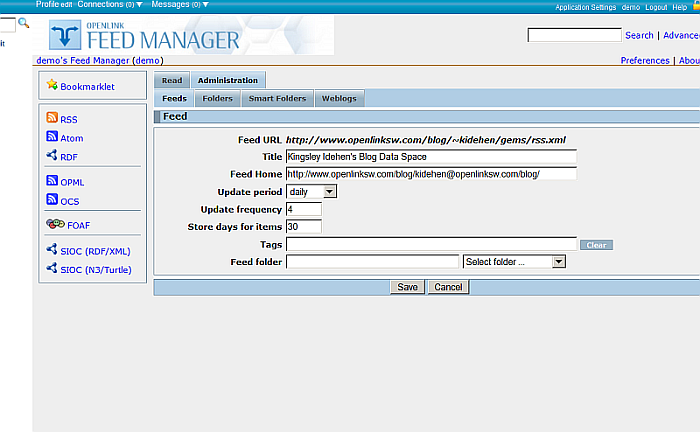This screenshot has height=432, width=700.
Task: Open the Smart Folders tab
Action: (x=278, y=99)
